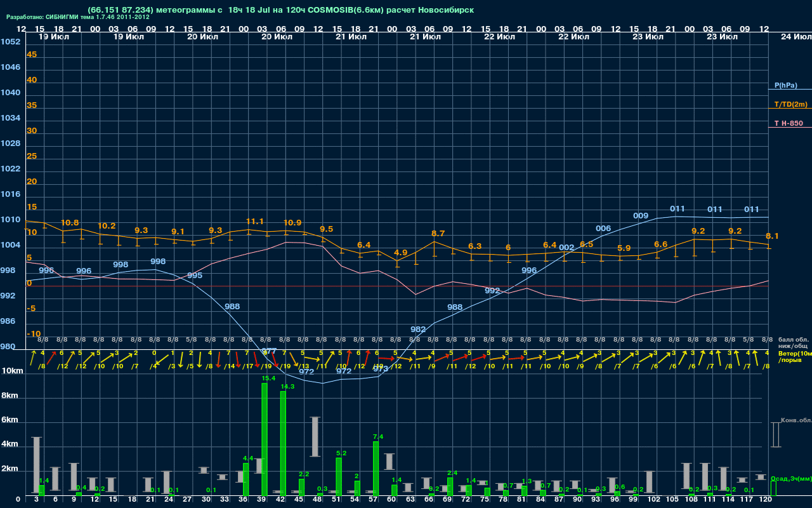Click the green precipitation legend bar symbol

(773, 488)
